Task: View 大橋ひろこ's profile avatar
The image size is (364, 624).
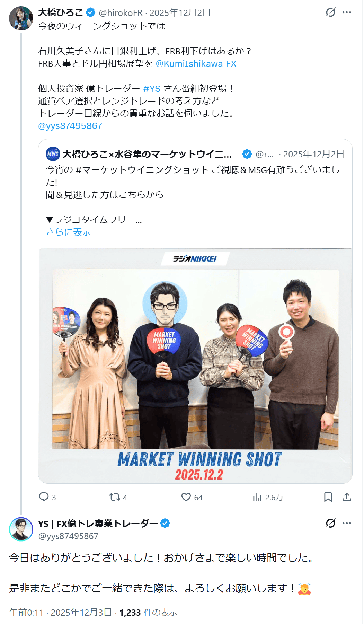Action: (21, 18)
